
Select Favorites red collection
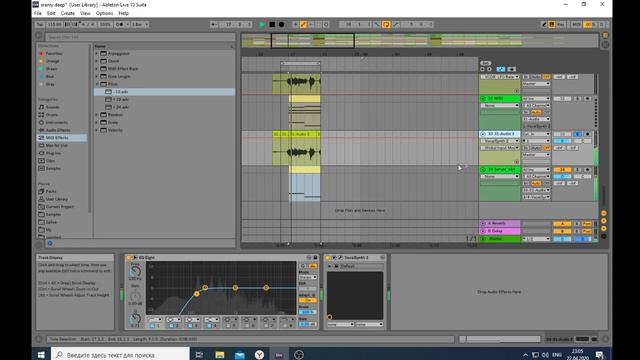click(53, 53)
